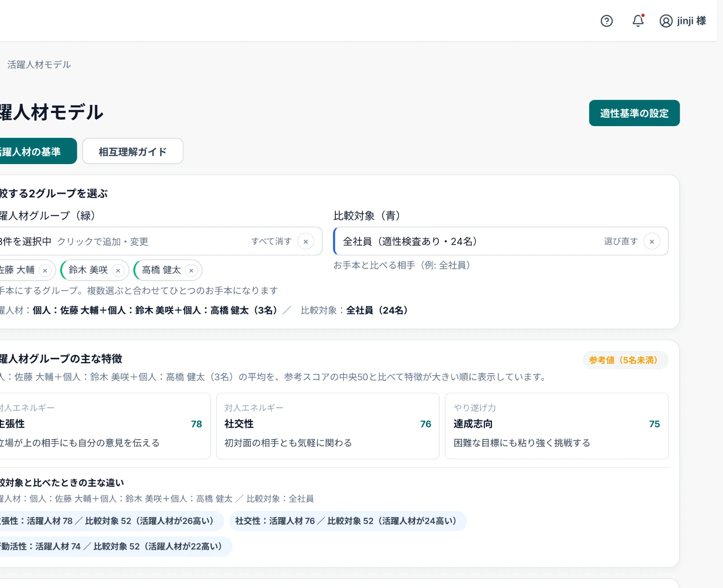Click the お手本と比べる相手 hint text
723x588 pixels.
point(402,265)
